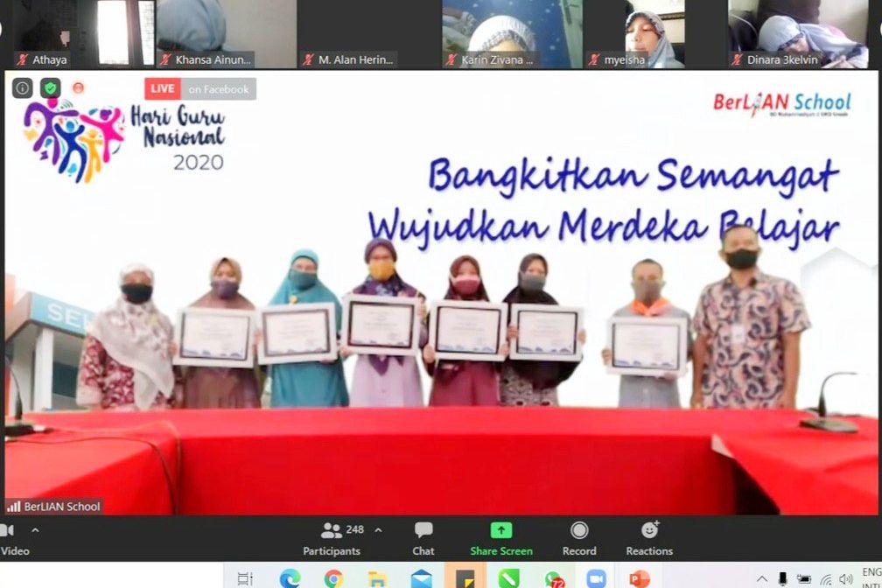Expand video settings arrow next to Video
Image resolution: width=882 pixels, height=588 pixels.
(x=35, y=530)
